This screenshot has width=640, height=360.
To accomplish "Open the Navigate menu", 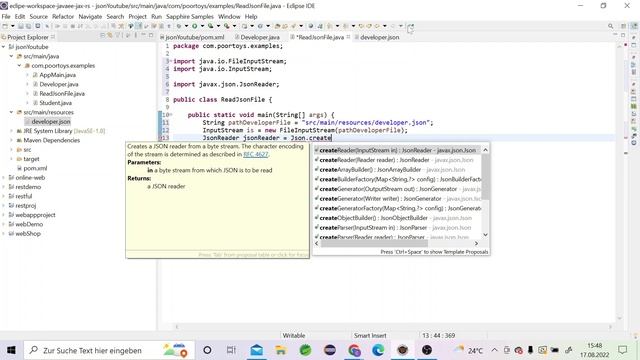I will point(90,17).
